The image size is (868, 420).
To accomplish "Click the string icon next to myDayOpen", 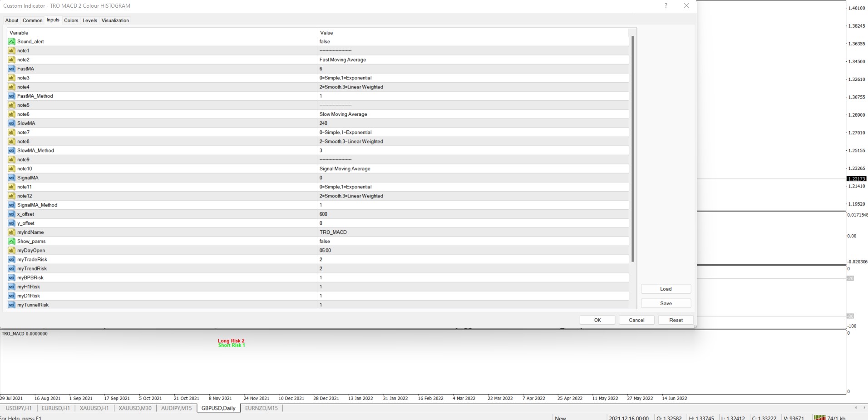I will coord(11,250).
